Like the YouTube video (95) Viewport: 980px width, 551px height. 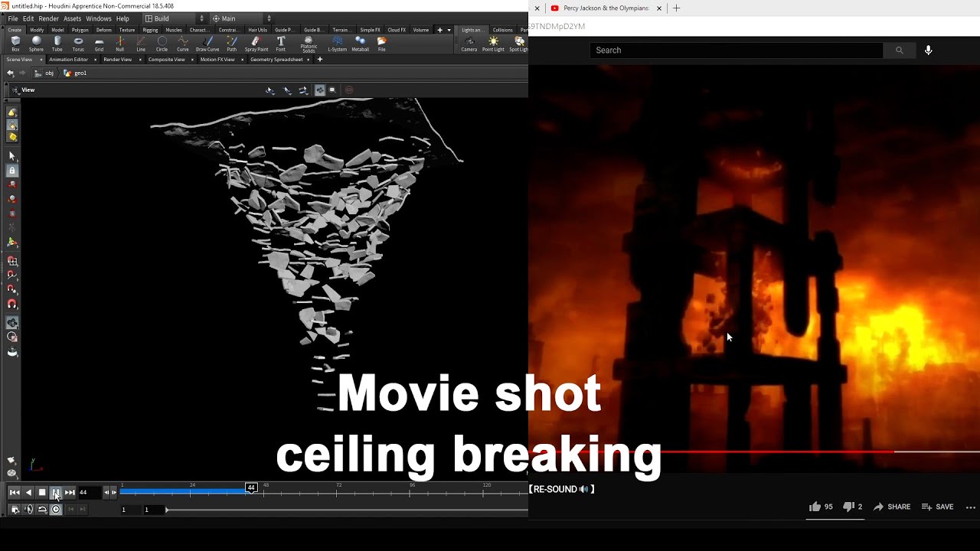(821, 507)
